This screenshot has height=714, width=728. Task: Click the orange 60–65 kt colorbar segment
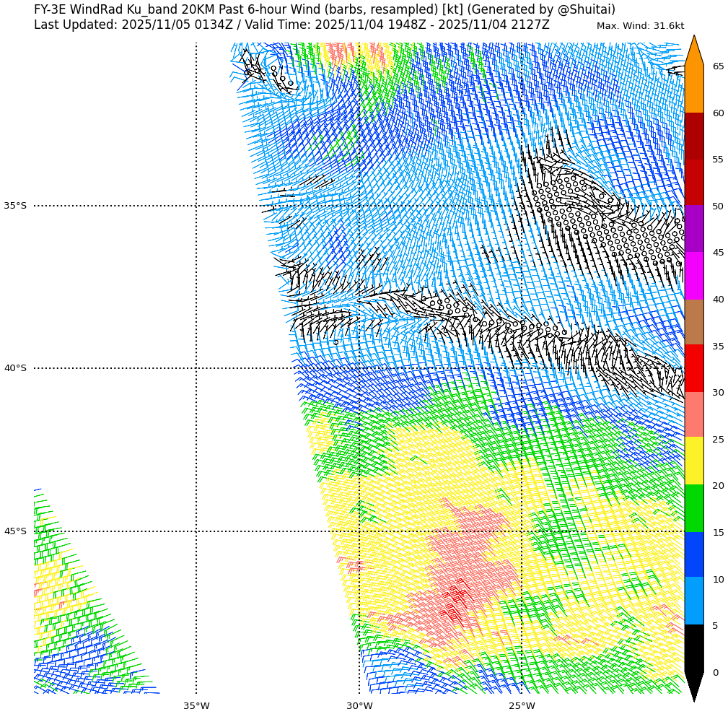point(693,89)
